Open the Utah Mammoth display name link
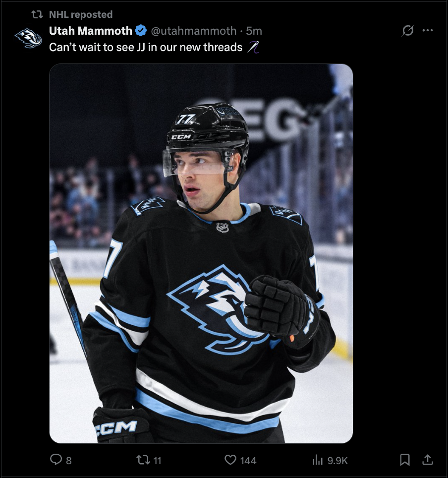448x478 pixels. [x=91, y=31]
